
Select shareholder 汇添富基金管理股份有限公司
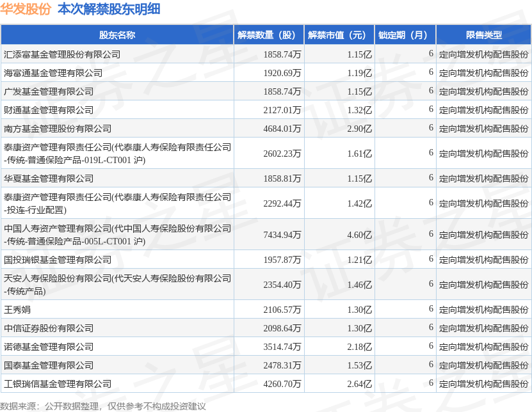[62, 54]
